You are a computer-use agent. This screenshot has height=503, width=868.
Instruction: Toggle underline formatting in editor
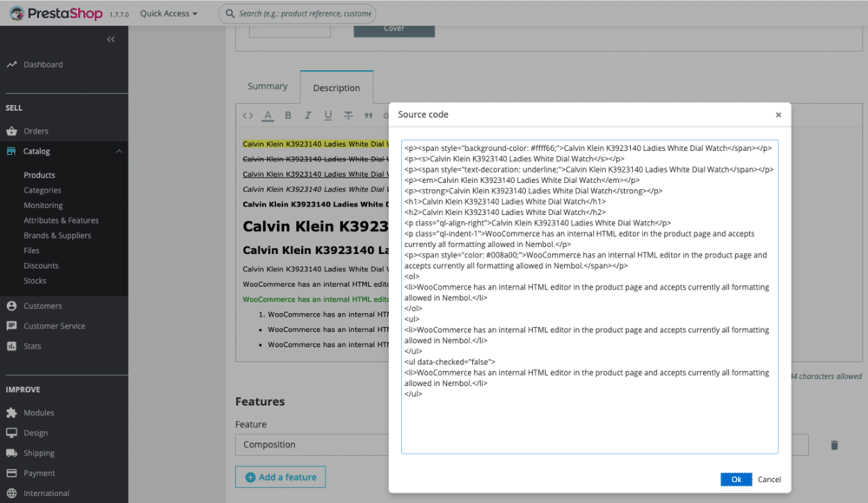328,115
